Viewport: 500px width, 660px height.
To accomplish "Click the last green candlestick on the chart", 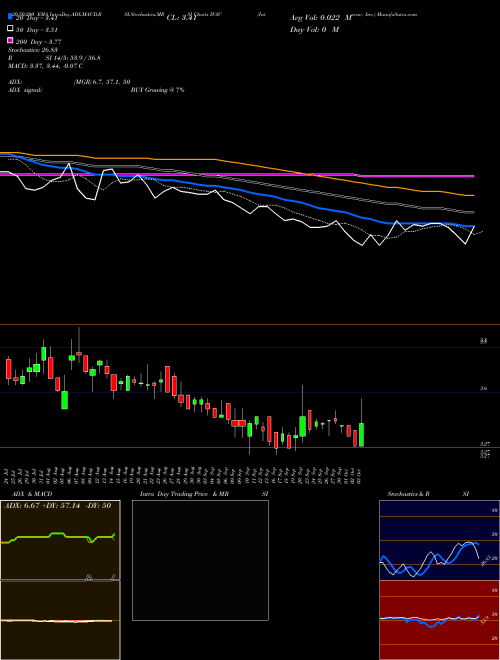I will [362, 435].
